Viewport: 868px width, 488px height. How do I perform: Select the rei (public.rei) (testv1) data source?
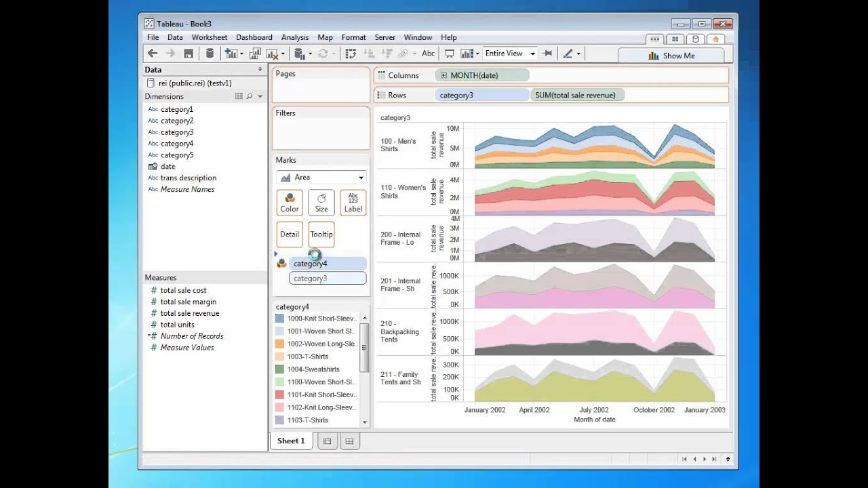tap(195, 83)
